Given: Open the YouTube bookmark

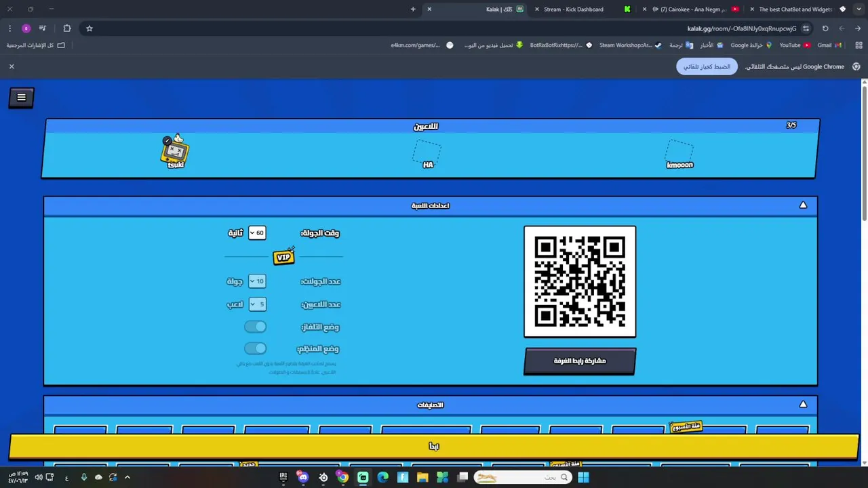Looking at the screenshot, I should click(795, 45).
